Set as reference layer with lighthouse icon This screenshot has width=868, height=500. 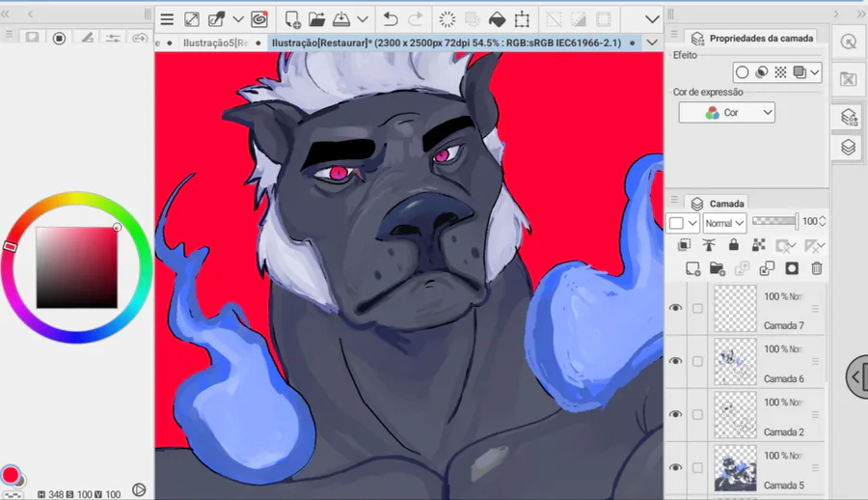click(x=709, y=245)
